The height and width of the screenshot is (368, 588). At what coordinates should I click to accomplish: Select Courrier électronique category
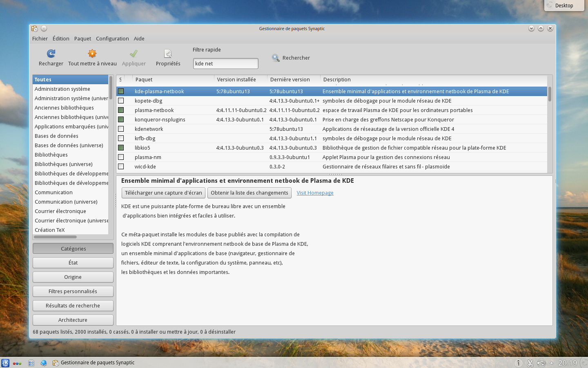(71, 211)
